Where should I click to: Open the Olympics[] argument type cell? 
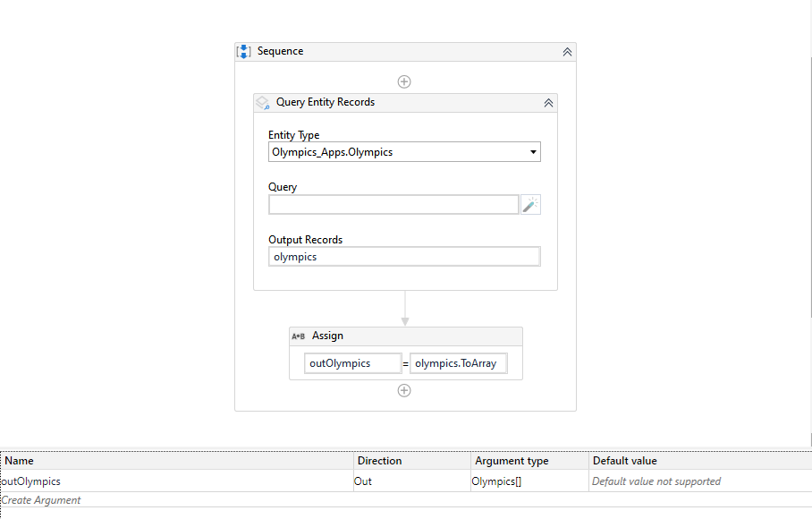(529, 481)
